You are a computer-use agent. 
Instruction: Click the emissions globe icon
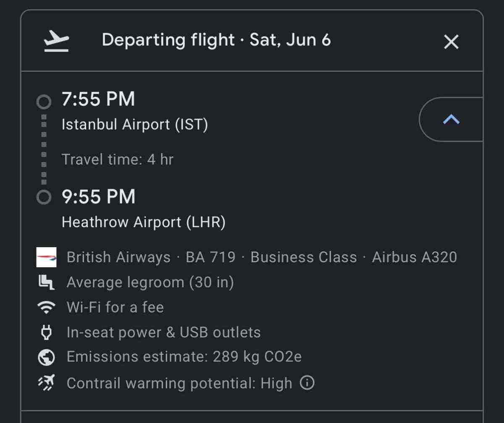click(x=46, y=357)
